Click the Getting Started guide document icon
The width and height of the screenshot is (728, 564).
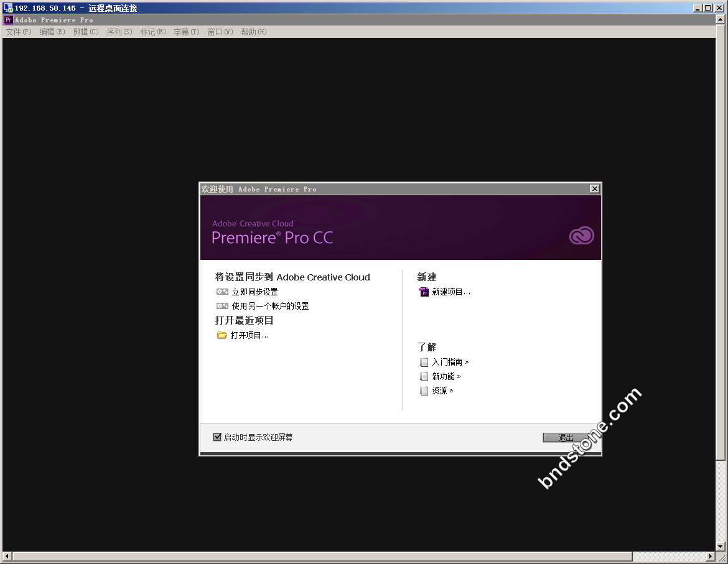(424, 362)
